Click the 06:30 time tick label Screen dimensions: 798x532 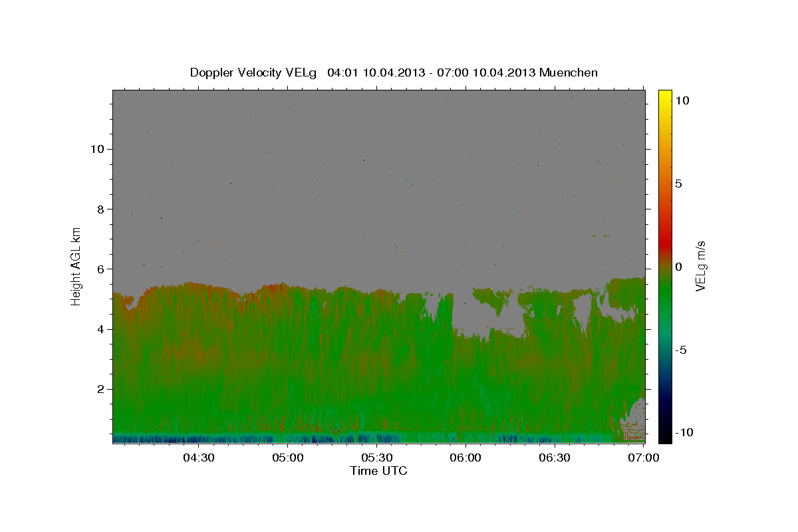coord(555,458)
